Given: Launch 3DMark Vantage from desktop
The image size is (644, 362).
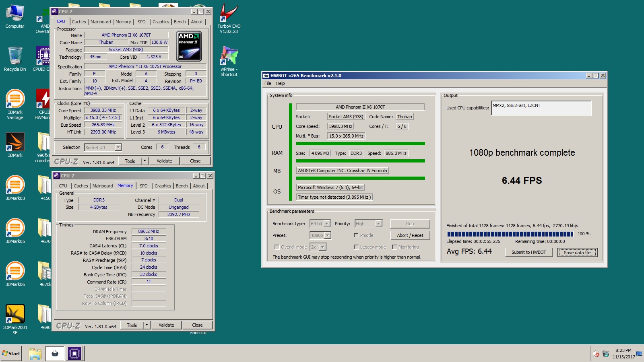Looking at the screenshot, I should [15, 104].
